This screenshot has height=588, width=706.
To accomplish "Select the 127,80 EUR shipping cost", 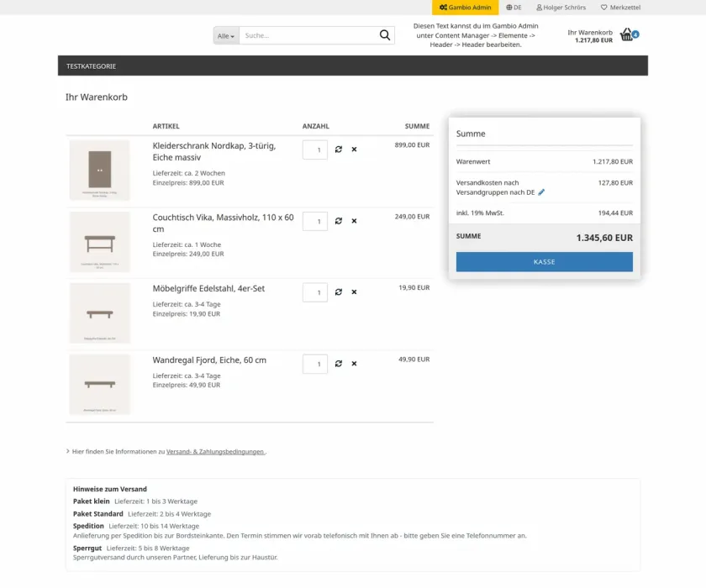I will pyautogui.click(x=615, y=182).
